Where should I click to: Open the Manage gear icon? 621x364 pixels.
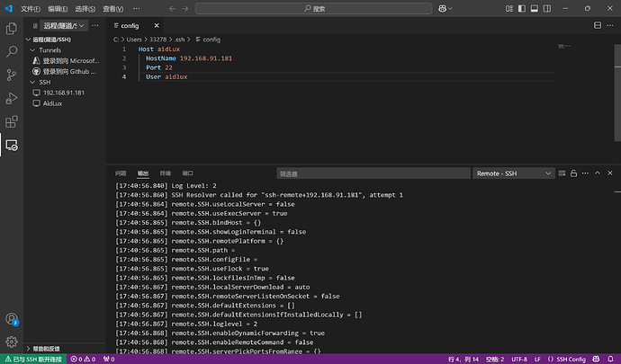tap(12, 342)
